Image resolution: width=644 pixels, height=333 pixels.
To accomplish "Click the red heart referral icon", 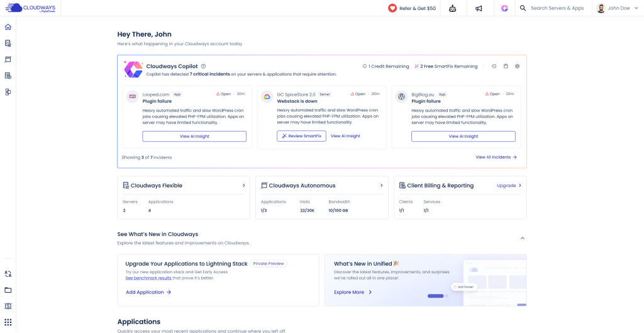I will point(392,8).
